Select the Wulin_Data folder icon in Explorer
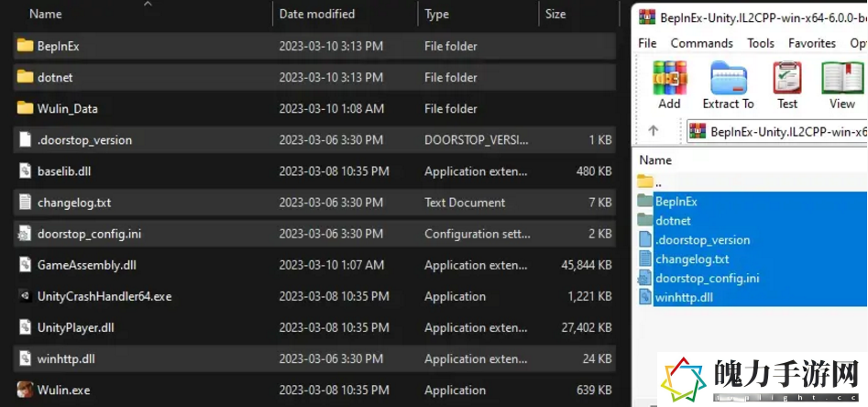The image size is (868, 407). pos(25,108)
